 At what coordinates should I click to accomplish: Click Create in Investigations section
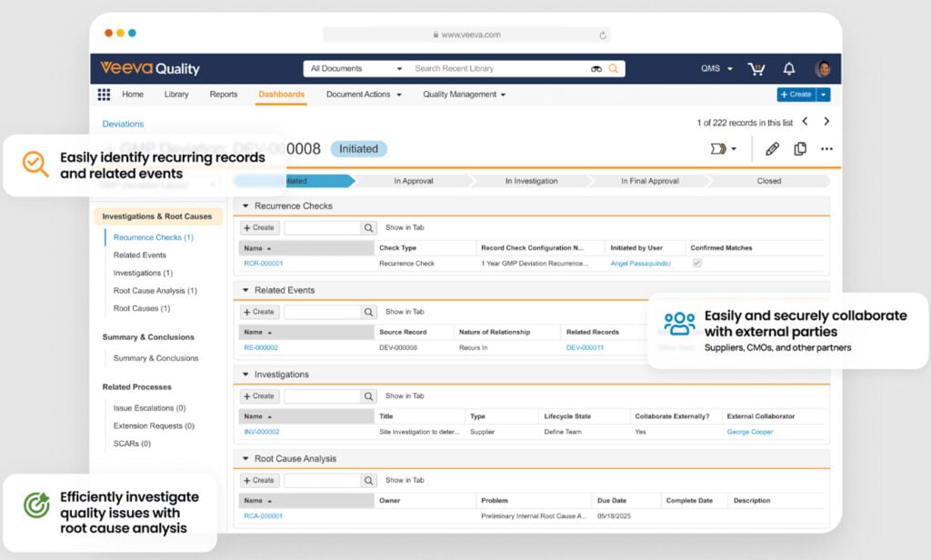(259, 396)
